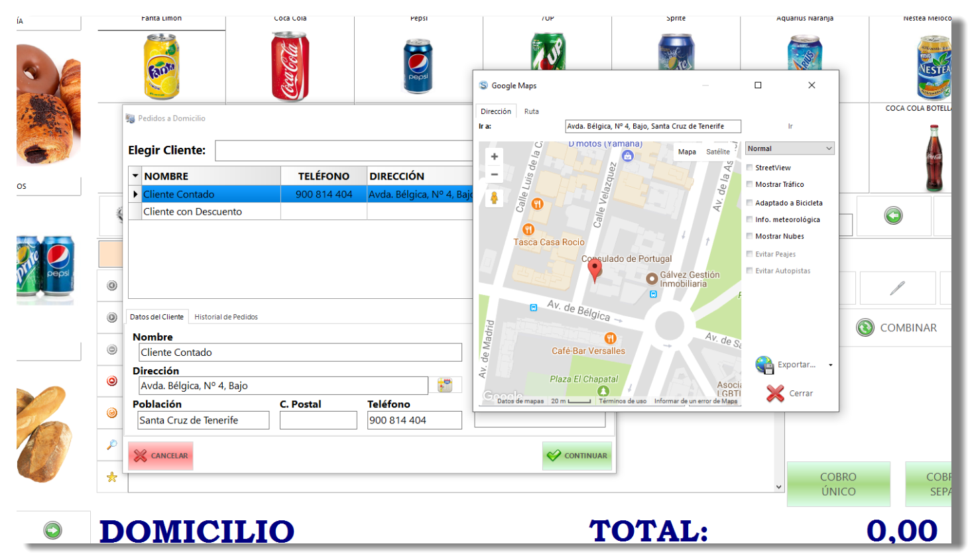Click the Continuar button
Image resolution: width=968 pixels, height=560 pixels.
pos(577,455)
